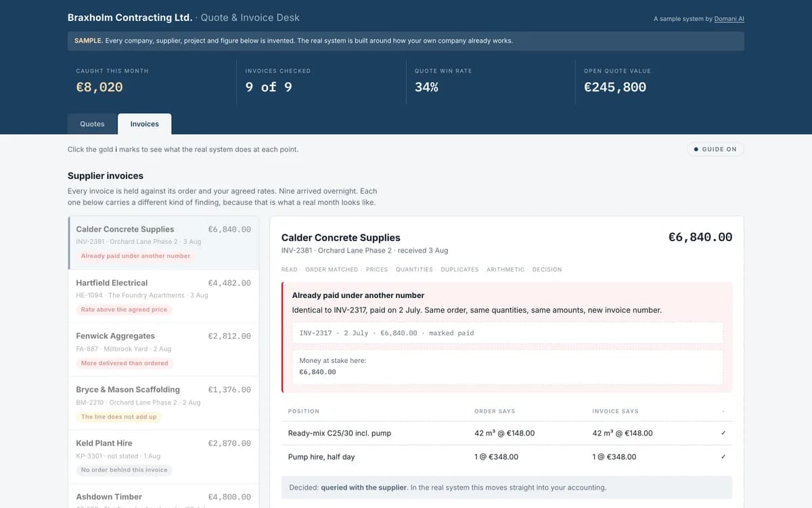This screenshot has height=508, width=812.
Task: Click the 34% quote win rate
Action: (x=426, y=87)
